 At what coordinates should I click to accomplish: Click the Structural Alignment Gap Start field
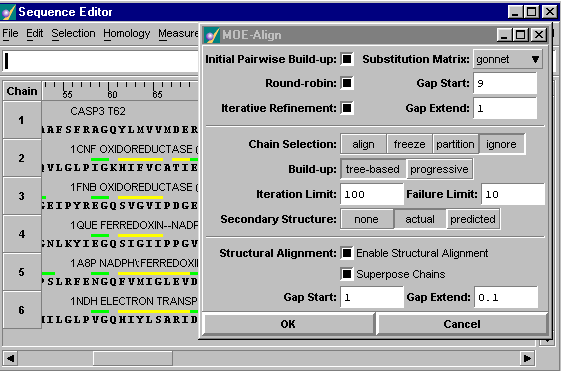pos(372,297)
